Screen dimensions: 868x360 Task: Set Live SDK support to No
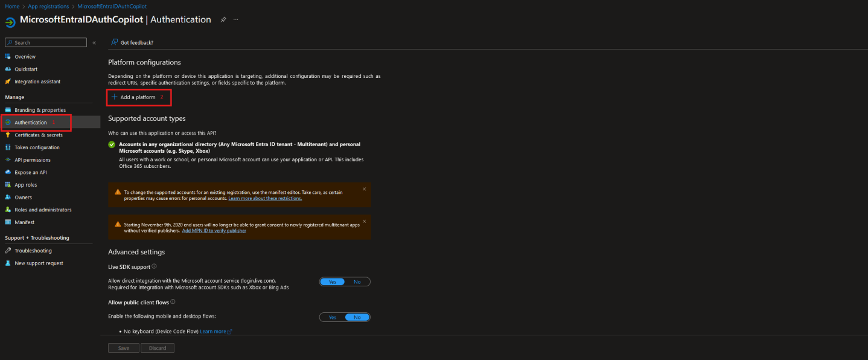pos(357,282)
